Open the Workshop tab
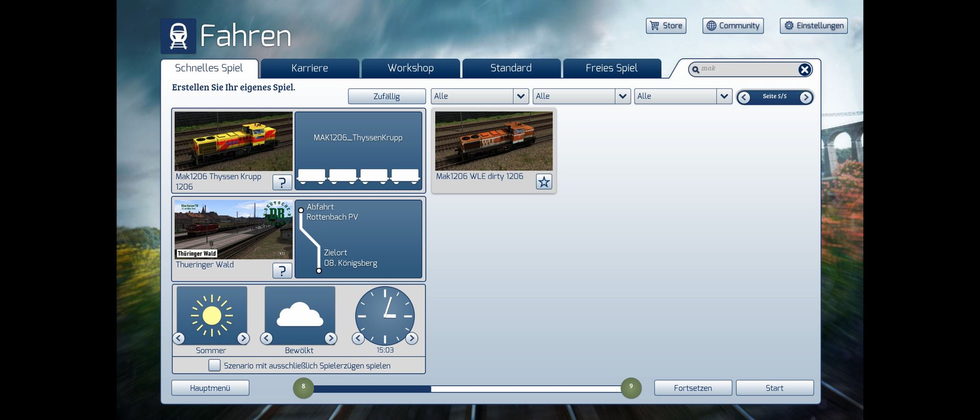The width and height of the screenshot is (980, 420). [x=411, y=68]
